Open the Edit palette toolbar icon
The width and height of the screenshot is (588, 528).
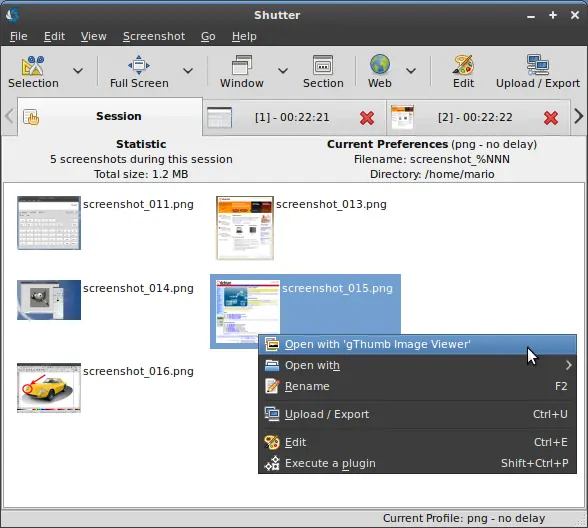point(464,65)
